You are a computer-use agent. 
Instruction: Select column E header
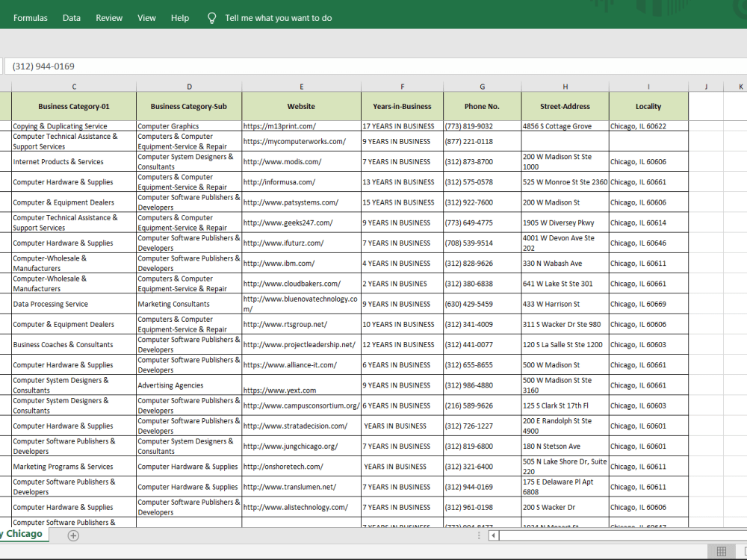point(302,87)
